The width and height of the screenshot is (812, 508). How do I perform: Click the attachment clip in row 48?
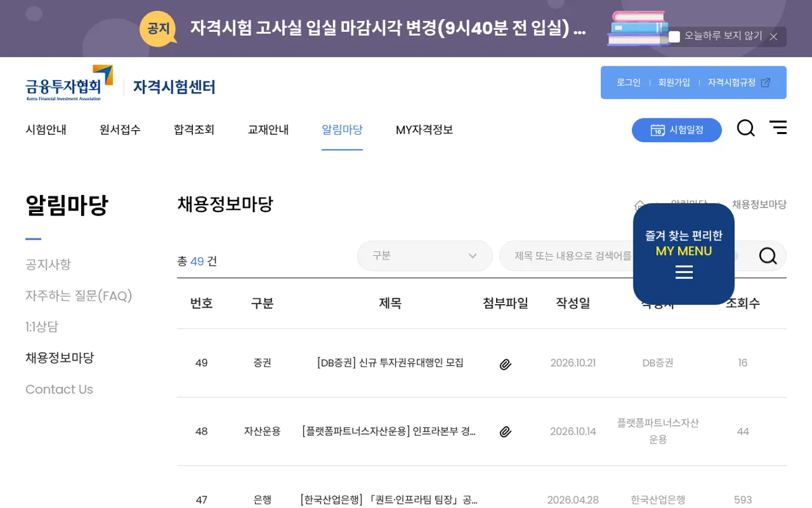[505, 431]
